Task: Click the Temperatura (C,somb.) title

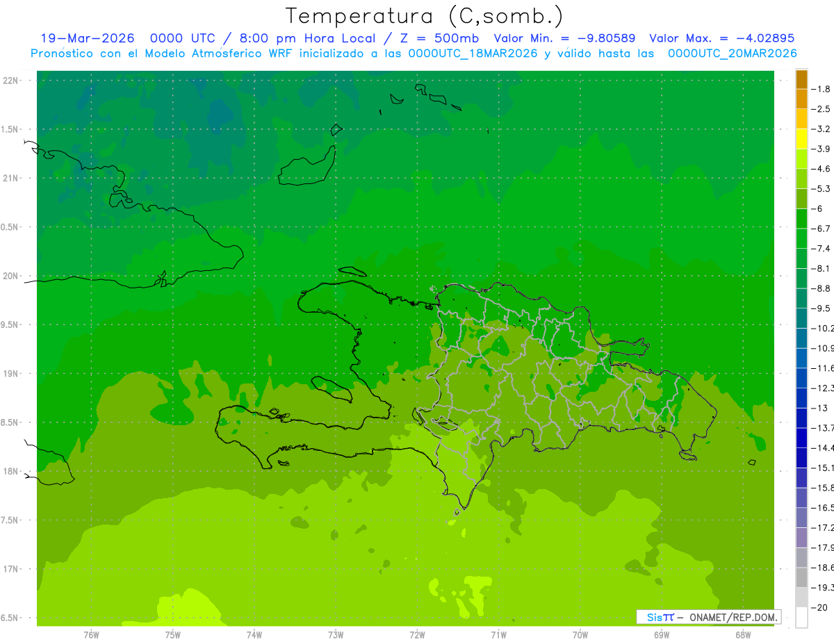Action: [425, 16]
